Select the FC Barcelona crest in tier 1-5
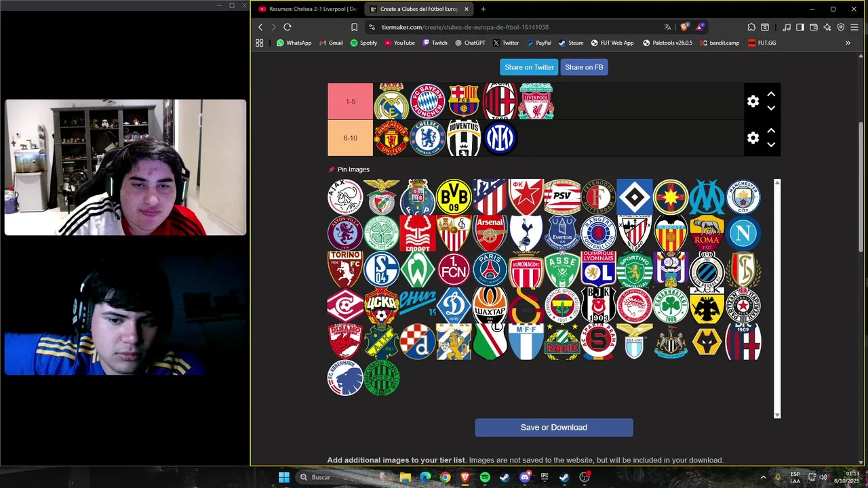 coord(464,101)
